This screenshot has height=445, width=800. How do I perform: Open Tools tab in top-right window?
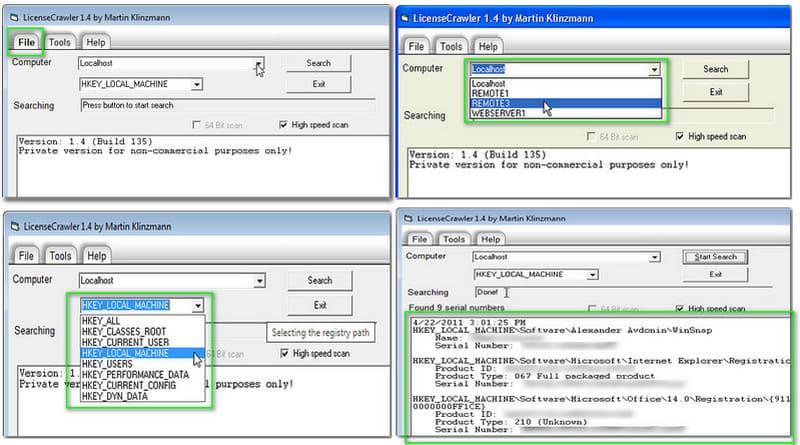(451, 46)
